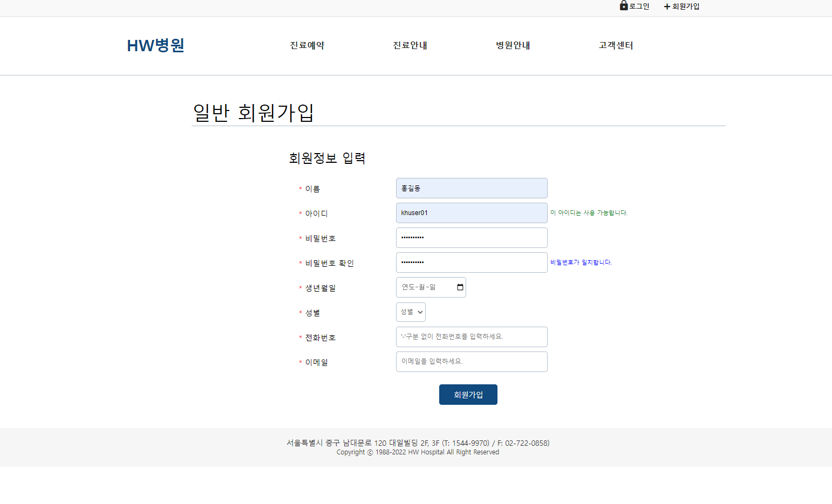Open the 로그인 page link
The image size is (832, 504).
(638, 6)
